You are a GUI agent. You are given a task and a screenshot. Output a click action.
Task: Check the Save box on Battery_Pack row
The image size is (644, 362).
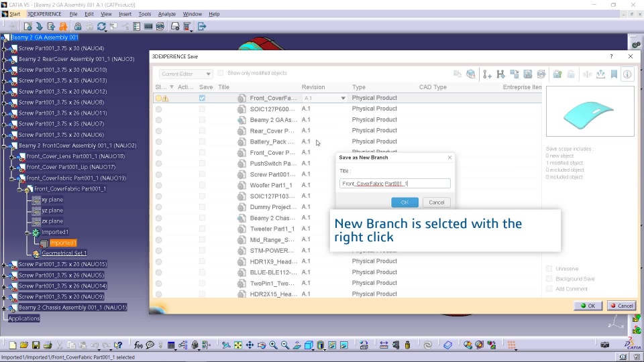point(202,141)
